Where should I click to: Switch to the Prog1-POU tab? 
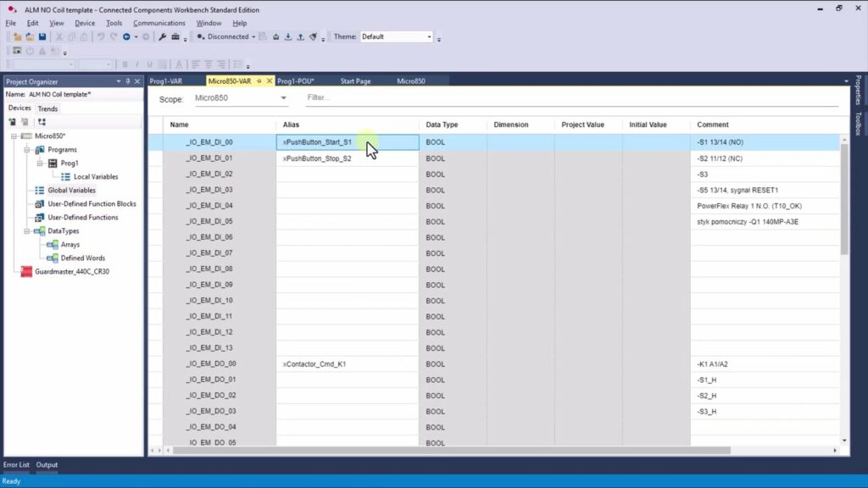click(296, 81)
